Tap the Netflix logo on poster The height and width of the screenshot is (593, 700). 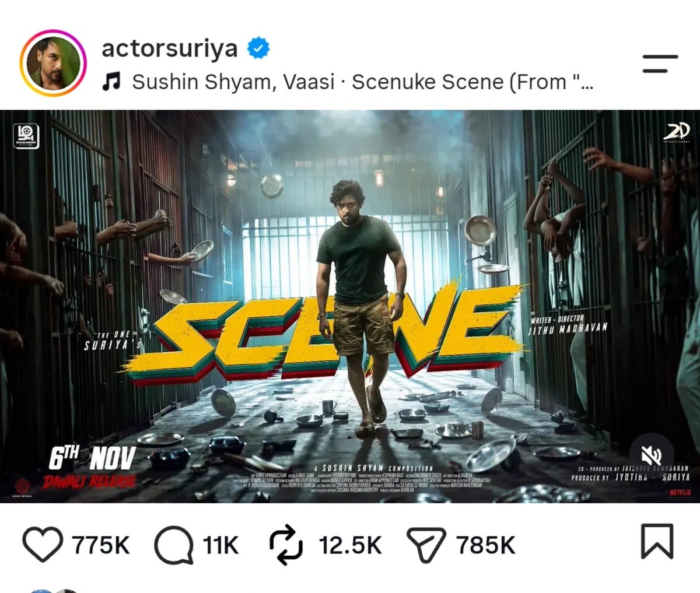point(680,493)
